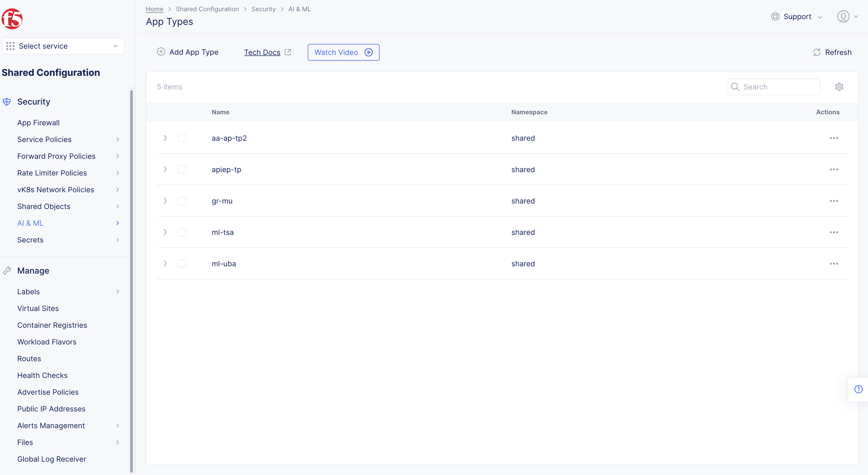The width and height of the screenshot is (868, 475).
Task: Open the table settings gear icon
Action: tap(839, 87)
